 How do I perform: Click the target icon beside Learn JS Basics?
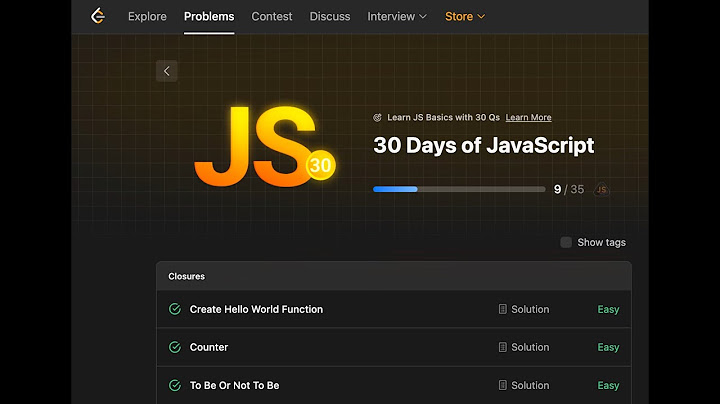point(377,118)
